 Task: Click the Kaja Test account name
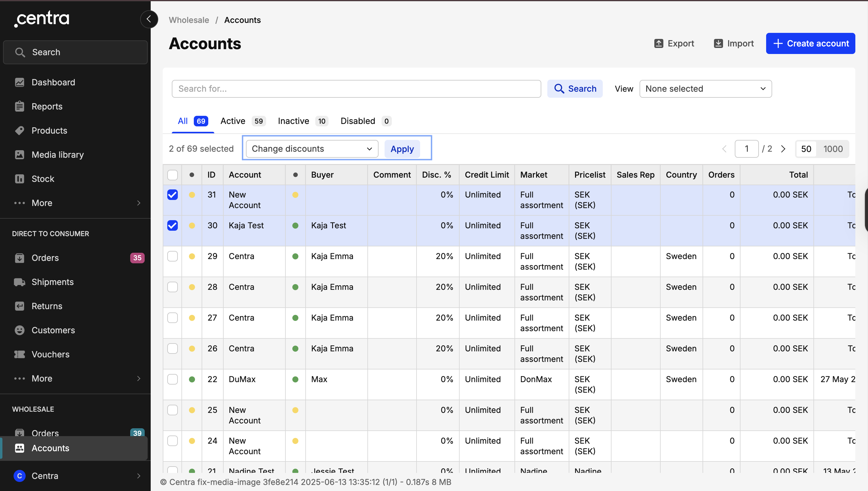pyautogui.click(x=246, y=225)
